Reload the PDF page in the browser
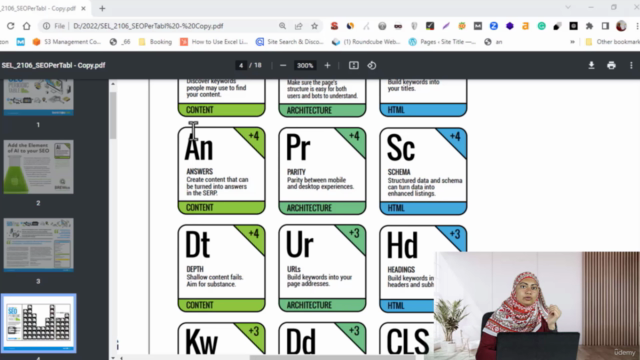The image size is (640, 360). pos(11,26)
